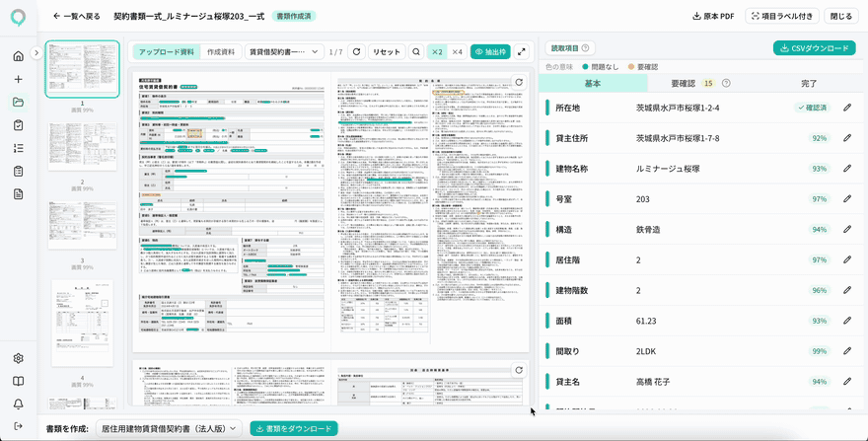Viewport: 868px width, 441px height.
Task: Edit 貸主住所 field with pencil icon
Action: pyautogui.click(x=847, y=138)
